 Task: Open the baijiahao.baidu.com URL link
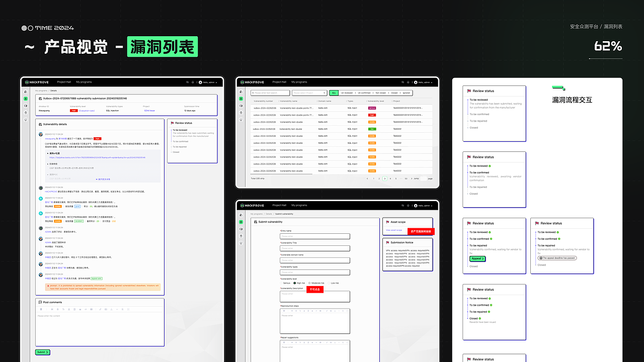coord(97,157)
